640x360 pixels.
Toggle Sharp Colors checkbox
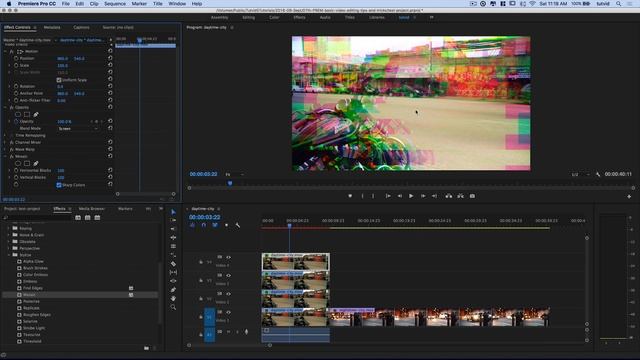[59, 185]
